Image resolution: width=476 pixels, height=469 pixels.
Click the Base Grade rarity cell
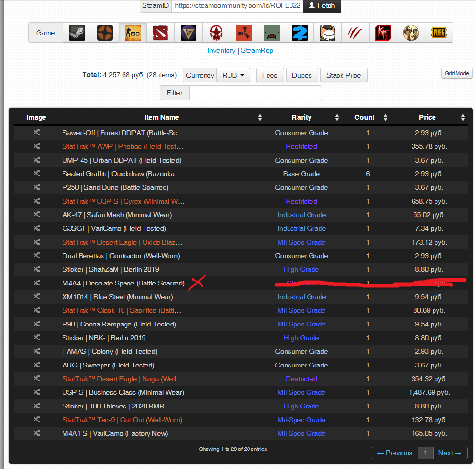pyautogui.click(x=301, y=174)
